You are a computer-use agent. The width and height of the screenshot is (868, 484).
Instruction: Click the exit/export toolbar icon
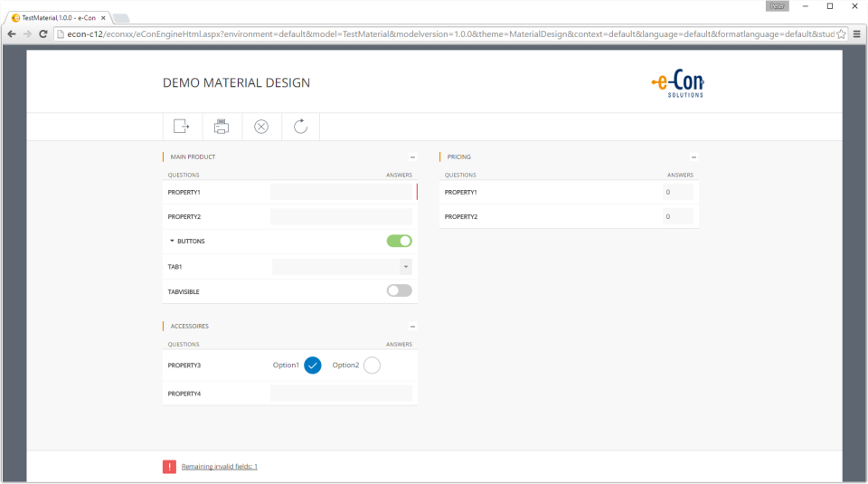click(182, 127)
